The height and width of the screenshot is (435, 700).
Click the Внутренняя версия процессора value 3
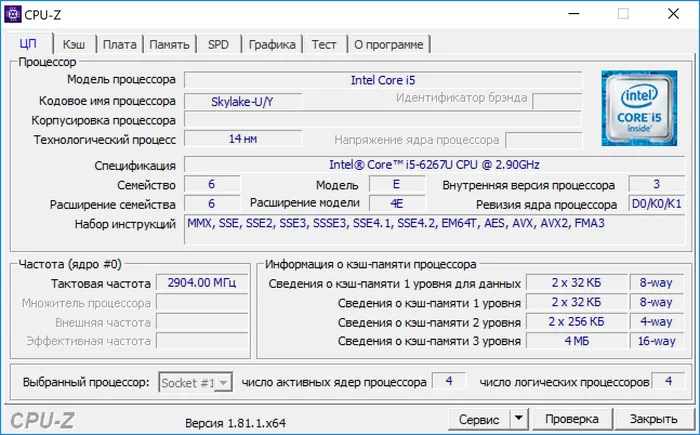point(657,184)
